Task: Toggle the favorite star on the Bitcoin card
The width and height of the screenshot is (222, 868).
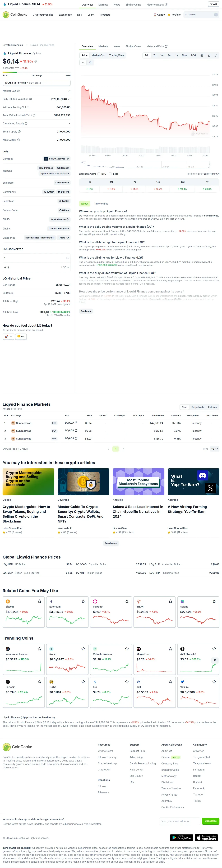Action: 40,601
